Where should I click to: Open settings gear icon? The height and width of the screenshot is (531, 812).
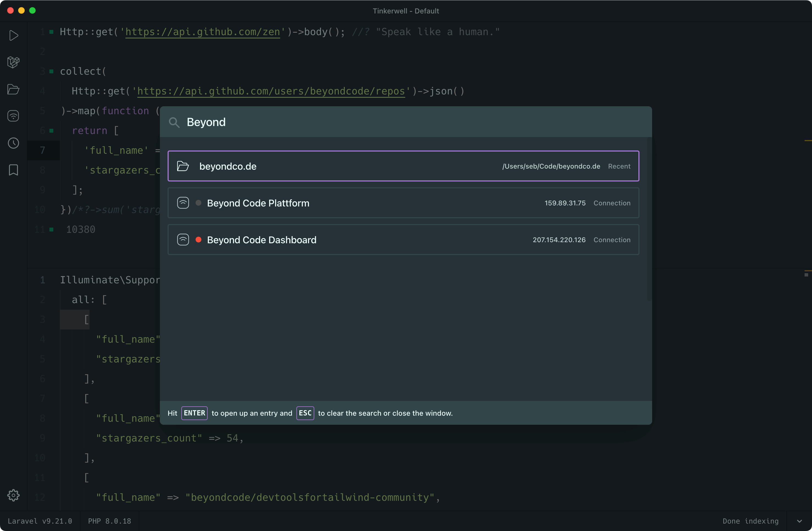pyautogui.click(x=13, y=495)
